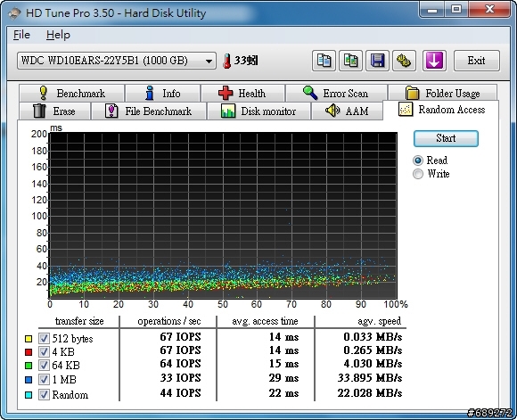Click the Benchmark light bulb icon
Screen dimensions: 517x420
[43, 93]
